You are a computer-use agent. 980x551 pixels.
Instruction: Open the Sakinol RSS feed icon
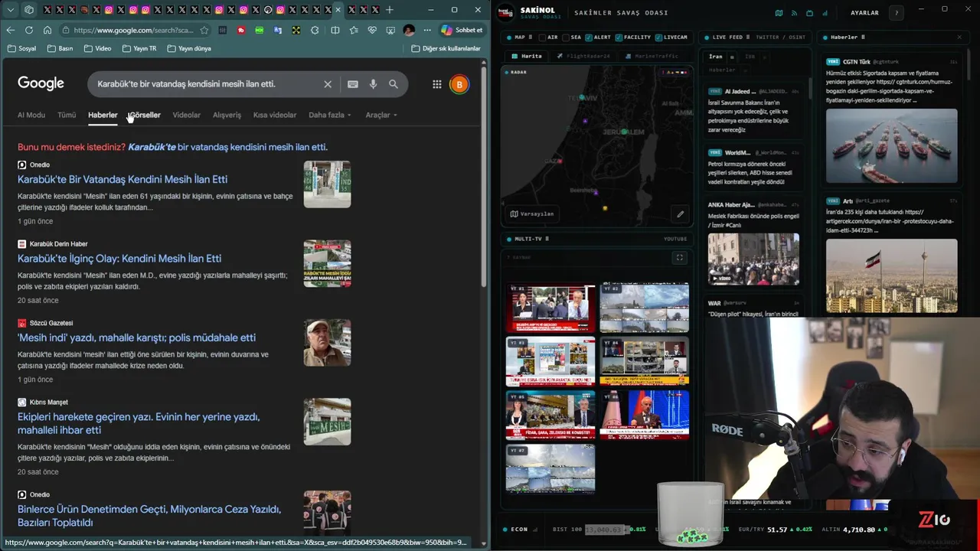(x=794, y=13)
